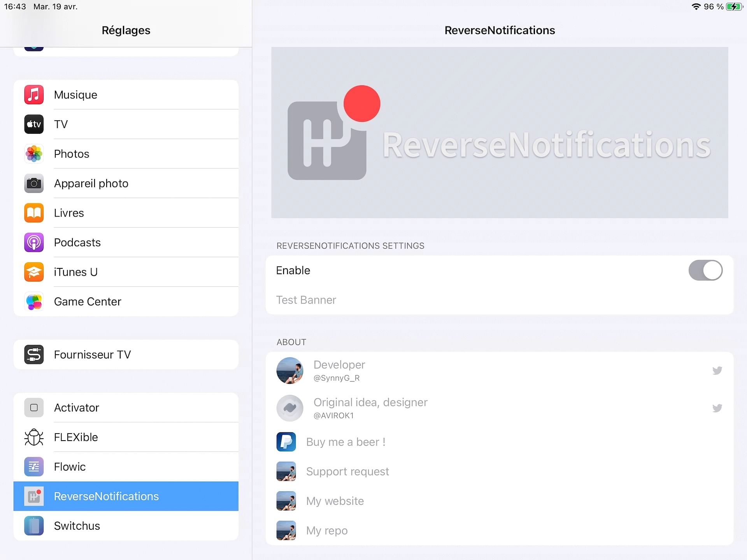Tap the Fournisseur TV icon
This screenshot has height=560, width=747.
[34, 354]
